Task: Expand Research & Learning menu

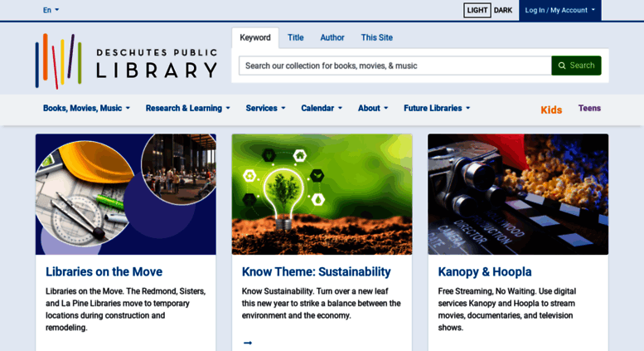Action: pyautogui.click(x=187, y=108)
